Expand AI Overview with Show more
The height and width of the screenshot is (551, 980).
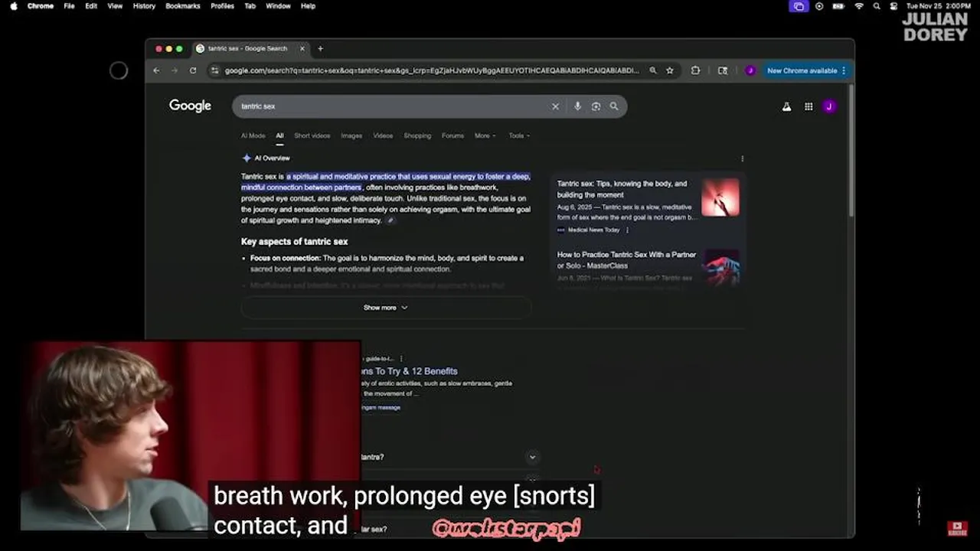386,308
